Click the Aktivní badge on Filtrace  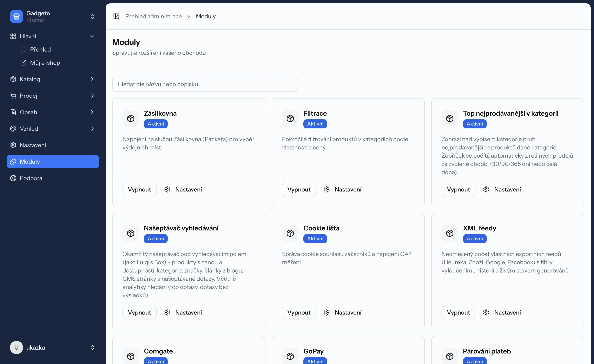pyautogui.click(x=315, y=124)
